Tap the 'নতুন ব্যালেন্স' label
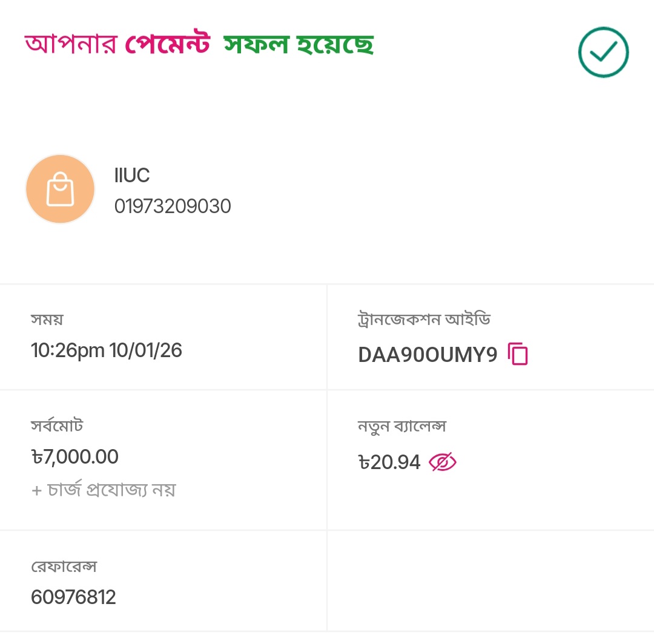This screenshot has width=654, height=644. [x=402, y=426]
